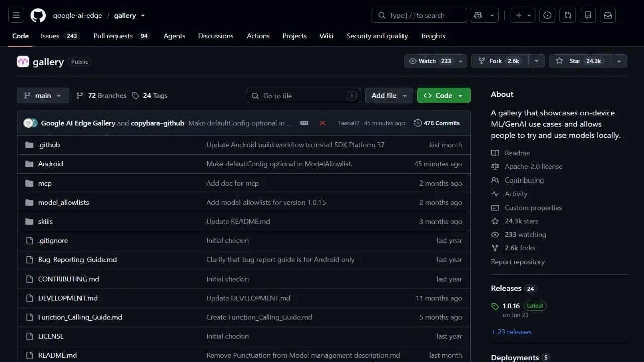This screenshot has height=362, width=644.
Task: Open the + 23 releases link
Action: pos(511,332)
